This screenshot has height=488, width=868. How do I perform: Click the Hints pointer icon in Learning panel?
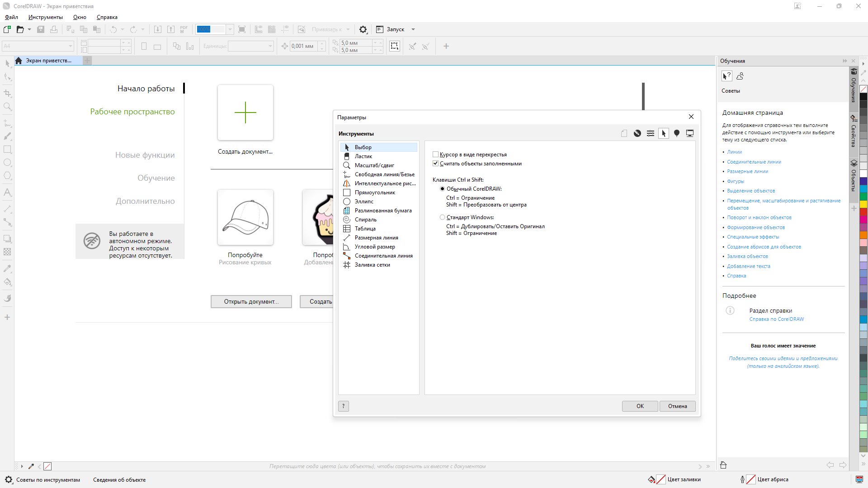(x=726, y=76)
